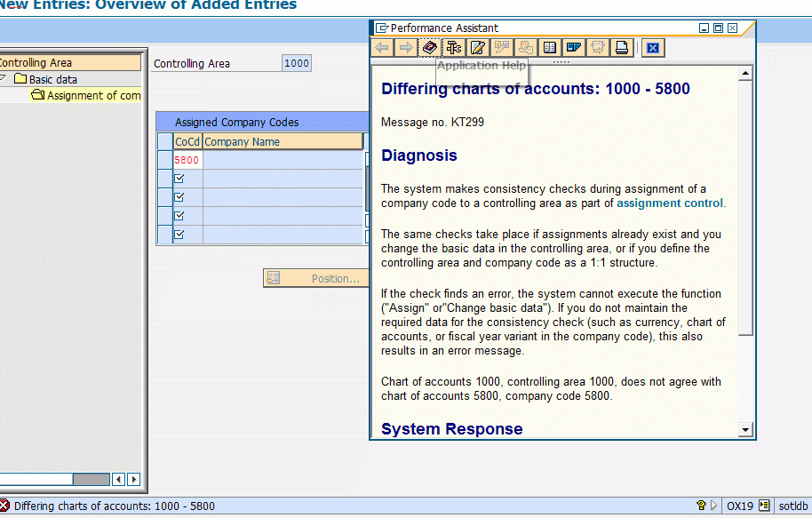The image size is (812, 518).
Task: Maximize the Performance Assistant window
Action: pos(718,28)
